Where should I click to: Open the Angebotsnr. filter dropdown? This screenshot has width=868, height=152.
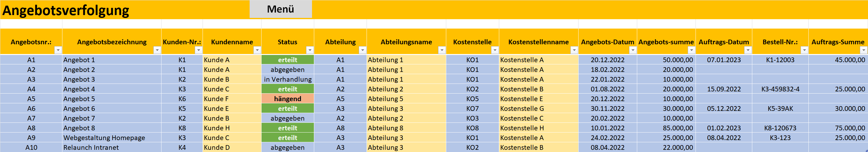pyautogui.click(x=58, y=50)
